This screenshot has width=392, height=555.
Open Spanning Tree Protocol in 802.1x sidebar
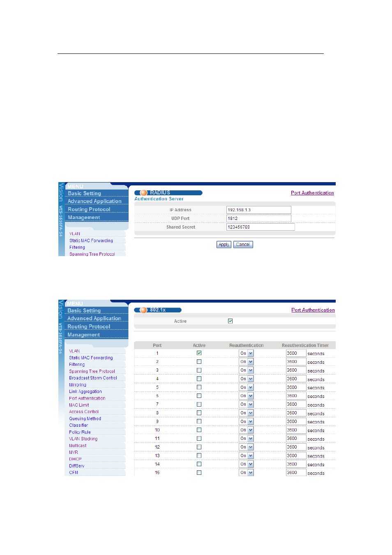tap(92, 371)
